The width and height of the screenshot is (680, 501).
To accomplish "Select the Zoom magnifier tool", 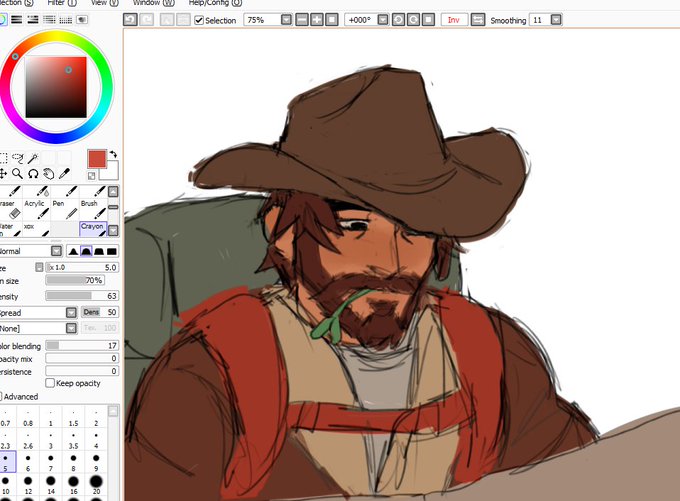I will tap(17, 174).
